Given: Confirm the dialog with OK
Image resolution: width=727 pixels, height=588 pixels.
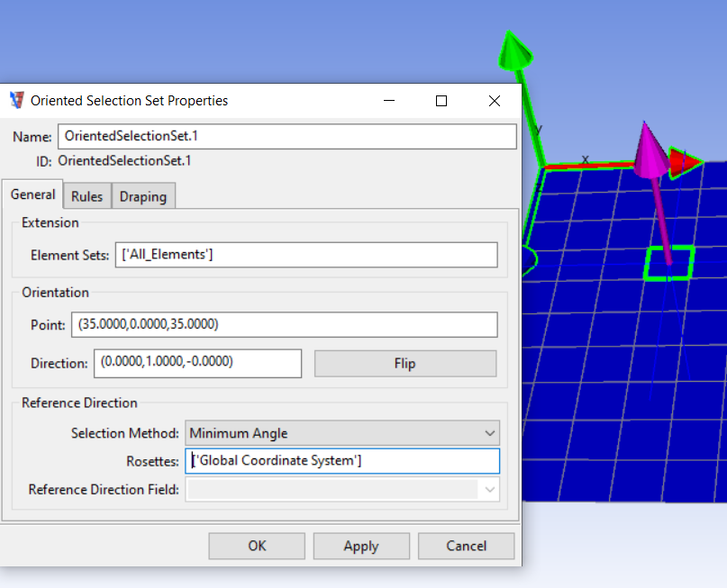Looking at the screenshot, I should (257, 546).
